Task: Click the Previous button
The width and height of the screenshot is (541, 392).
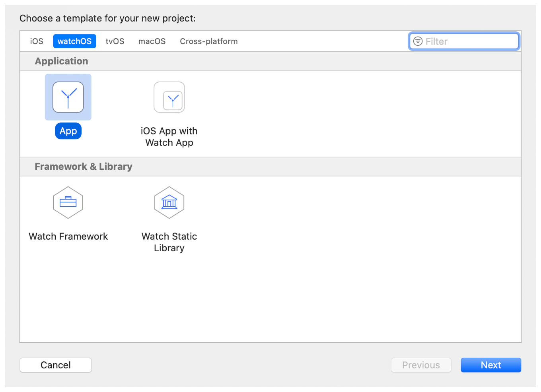Action: tap(421, 365)
